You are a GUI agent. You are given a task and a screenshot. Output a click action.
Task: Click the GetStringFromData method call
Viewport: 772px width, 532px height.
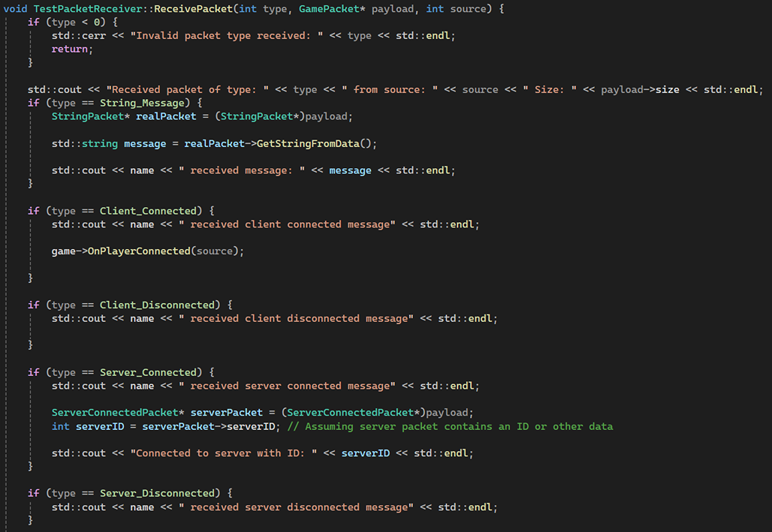(308, 143)
